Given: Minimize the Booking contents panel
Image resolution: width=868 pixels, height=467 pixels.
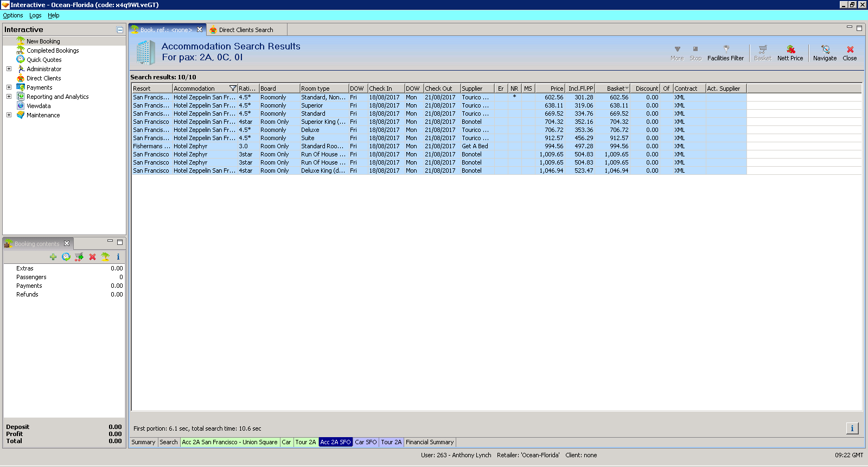Looking at the screenshot, I should point(110,241).
